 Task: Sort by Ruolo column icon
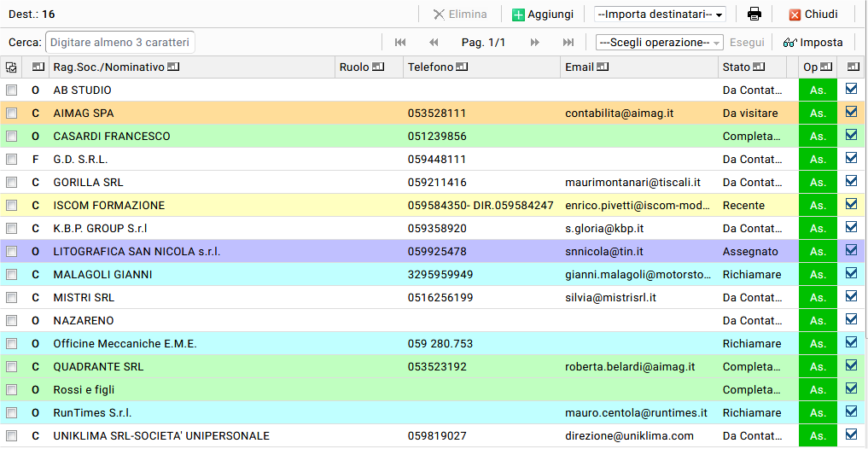[378, 67]
